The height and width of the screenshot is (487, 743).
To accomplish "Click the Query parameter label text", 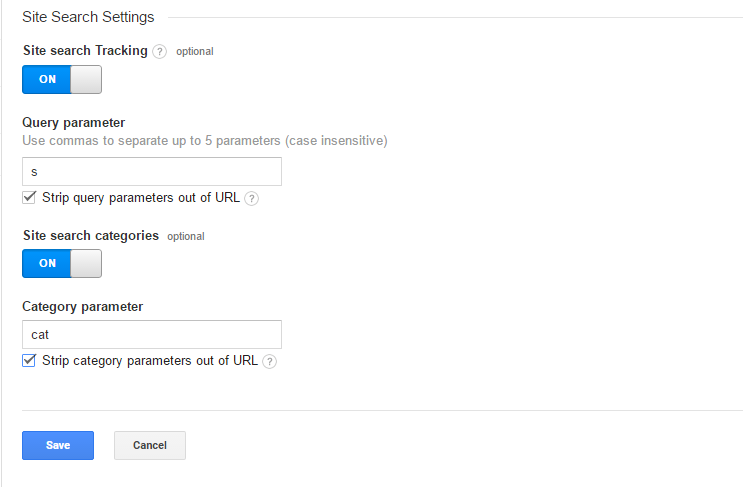I will tap(73, 123).
